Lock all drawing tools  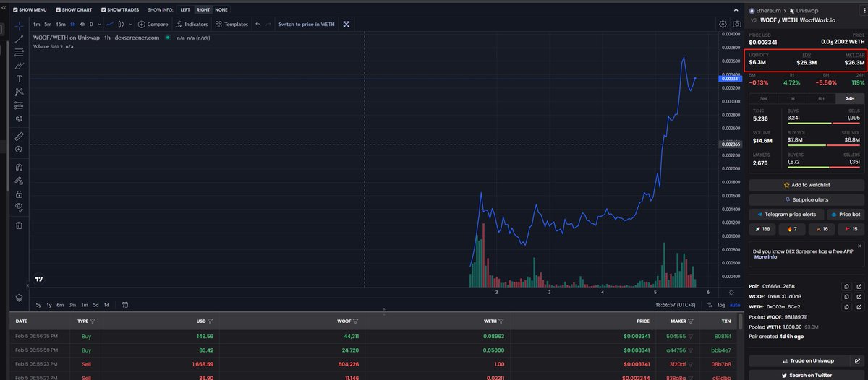(20, 194)
